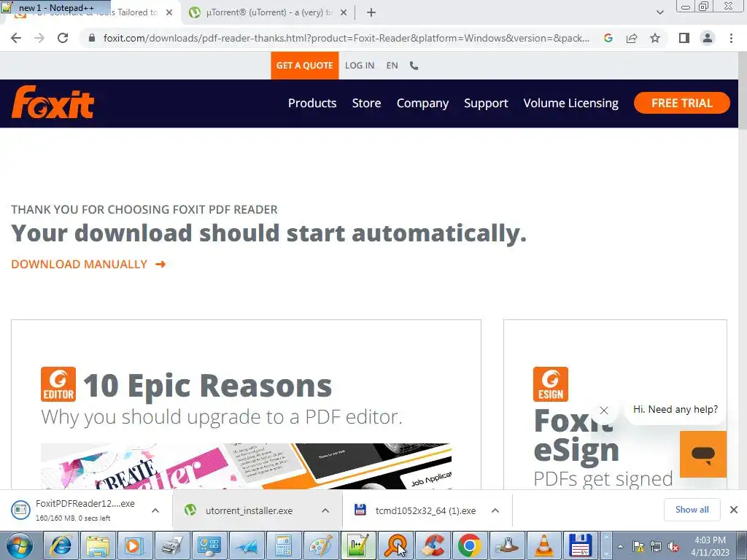Open Calculator from the taskbar
747x560 pixels.
[x=284, y=545]
